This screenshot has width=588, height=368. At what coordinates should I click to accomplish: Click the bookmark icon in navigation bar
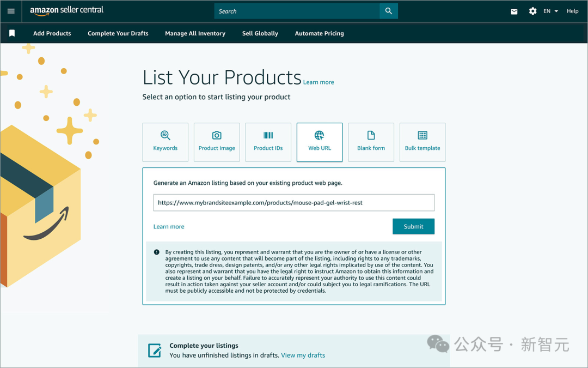tap(12, 33)
